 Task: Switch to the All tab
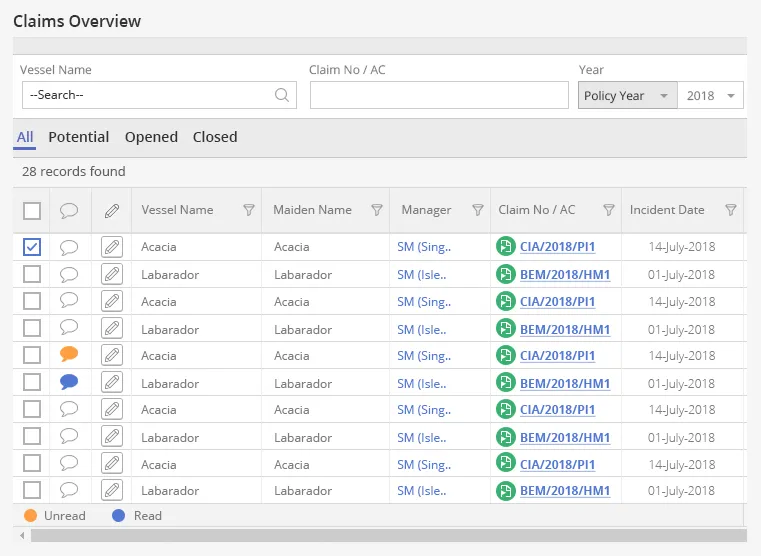[x=25, y=137]
